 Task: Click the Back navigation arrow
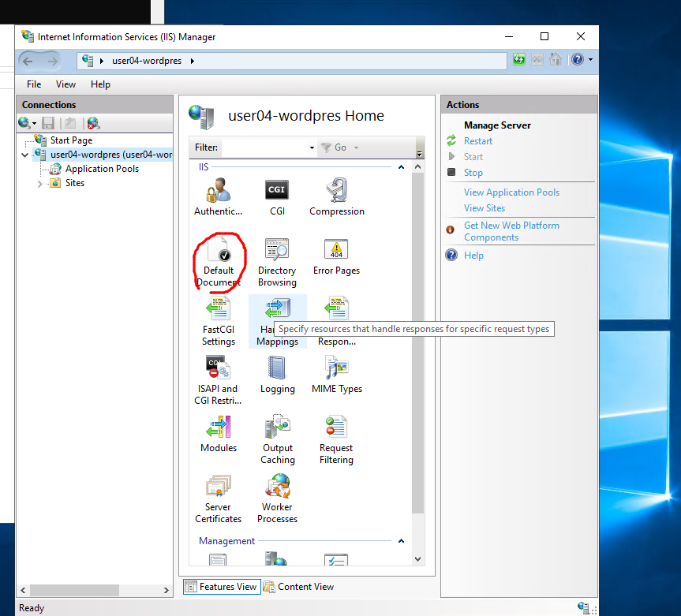point(28,62)
